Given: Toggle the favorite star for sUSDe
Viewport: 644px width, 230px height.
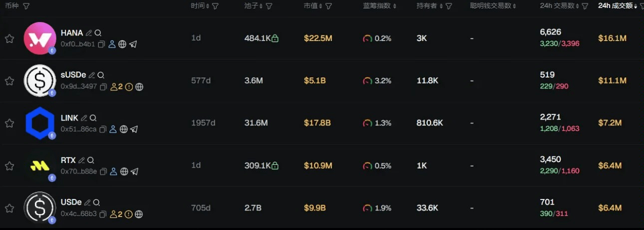Looking at the screenshot, I should (x=9, y=81).
